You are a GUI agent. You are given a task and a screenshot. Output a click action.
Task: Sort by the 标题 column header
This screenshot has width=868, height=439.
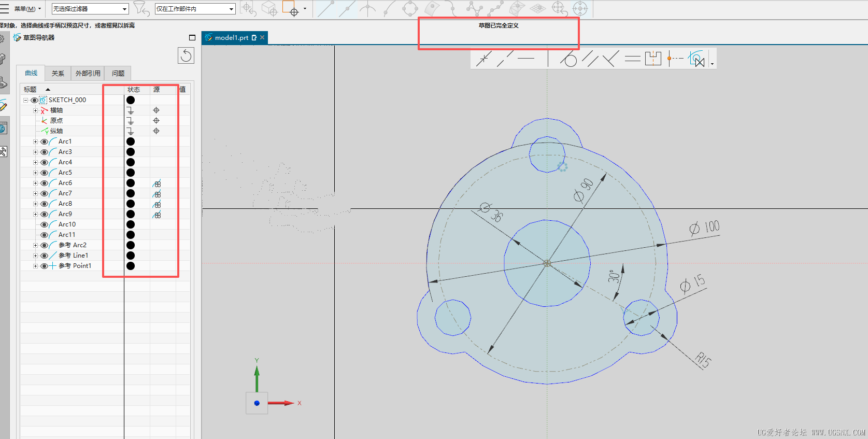(x=30, y=90)
